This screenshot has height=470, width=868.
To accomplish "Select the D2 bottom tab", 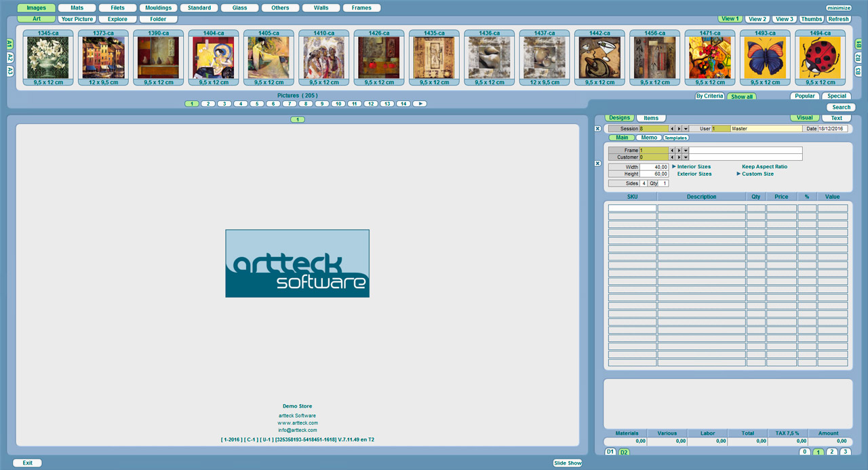I will coord(624,452).
